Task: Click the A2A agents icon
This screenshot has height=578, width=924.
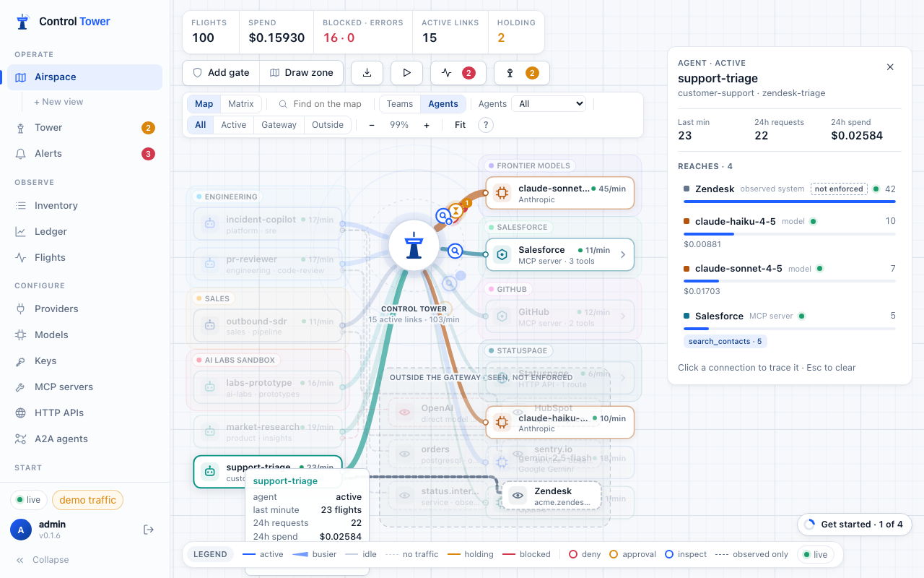Action: coord(21,439)
